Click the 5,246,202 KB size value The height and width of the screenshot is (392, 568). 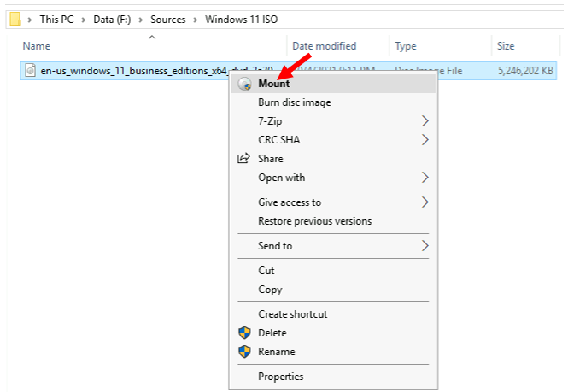point(525,71)
